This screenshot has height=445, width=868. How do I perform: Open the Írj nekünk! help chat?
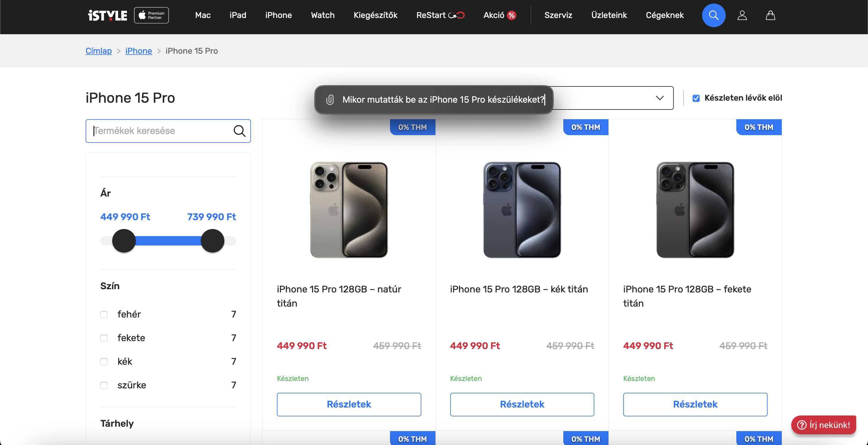coord(823,425)
